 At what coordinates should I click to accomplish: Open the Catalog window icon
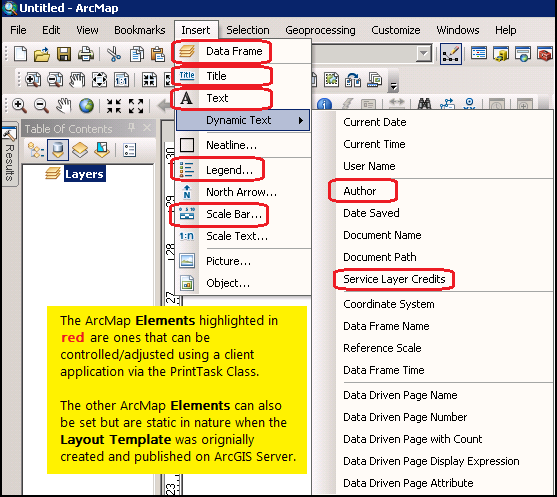(501, 54)
